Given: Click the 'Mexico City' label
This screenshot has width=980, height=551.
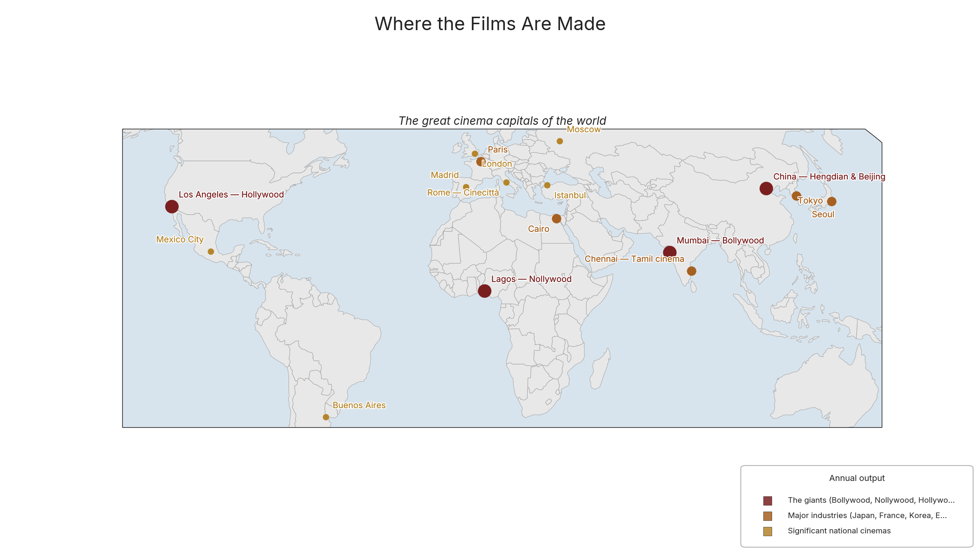Looking at the screenshot, I should click(180, 239).
